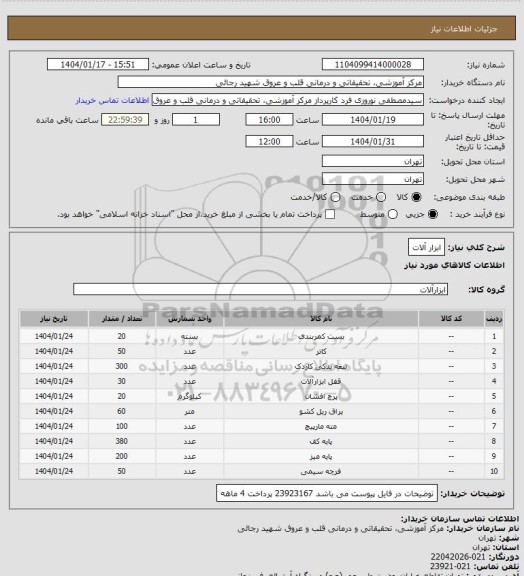Click the remaining days field showing 1

click(x=196, y=120)
